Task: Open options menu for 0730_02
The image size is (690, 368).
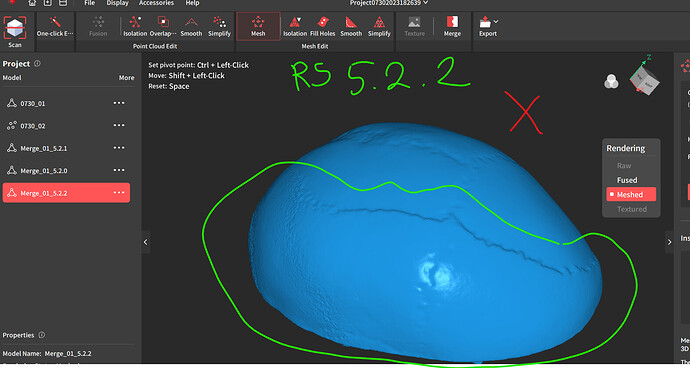Action: click(119, 125)
